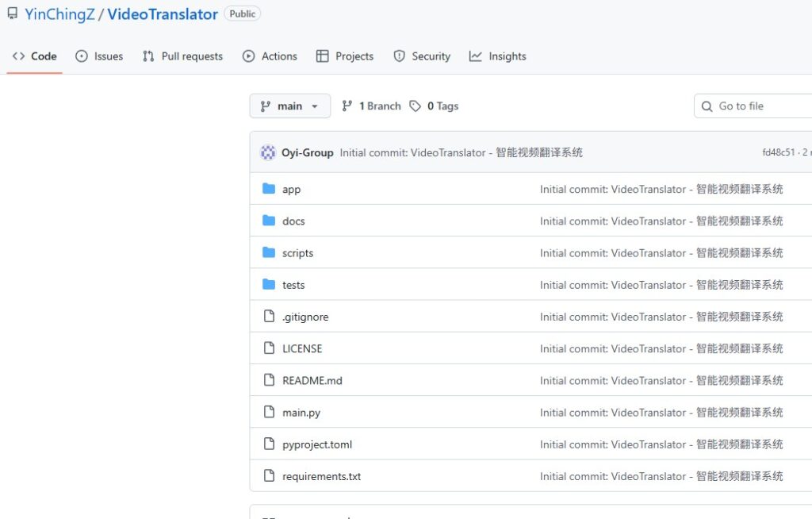Viewport: 812px width, 519px height.
Task: Open the Insights tab
Action: point(497,56)
